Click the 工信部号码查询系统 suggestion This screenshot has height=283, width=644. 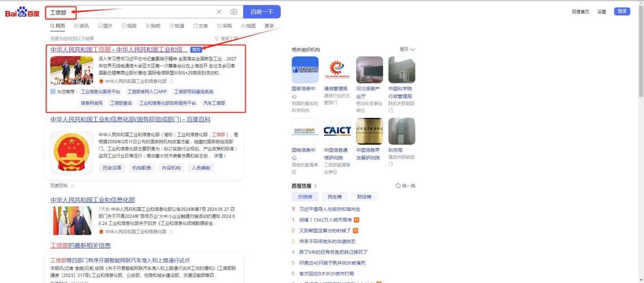point(193,92)
